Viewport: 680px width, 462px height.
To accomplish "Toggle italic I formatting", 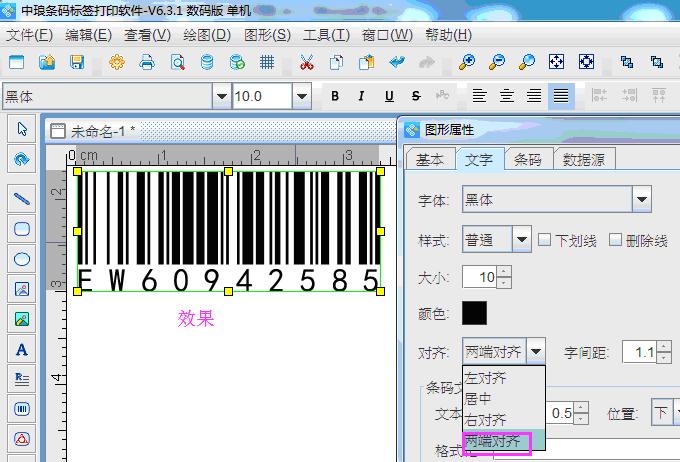I will (x=361, y=96).
